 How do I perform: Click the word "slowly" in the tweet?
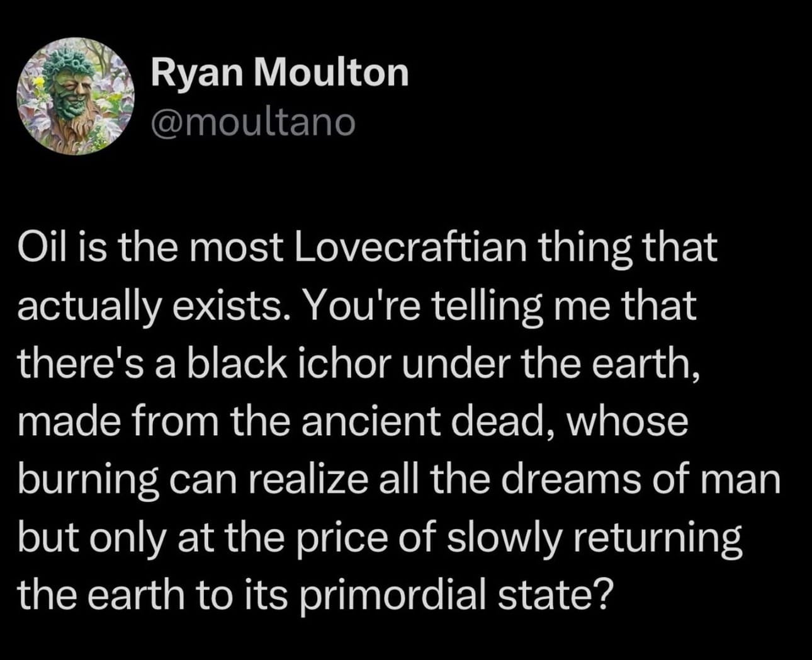pyautogui.click(x=504, y=539)
